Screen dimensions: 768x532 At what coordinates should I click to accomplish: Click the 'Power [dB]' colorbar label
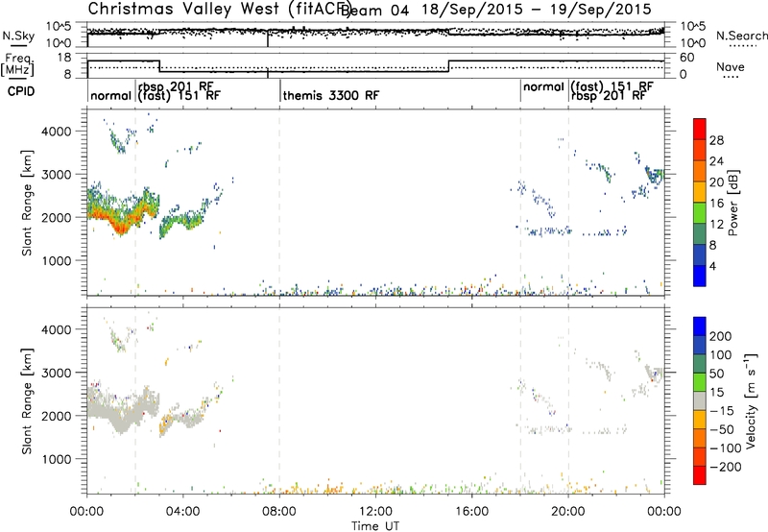tap(732, 203)
